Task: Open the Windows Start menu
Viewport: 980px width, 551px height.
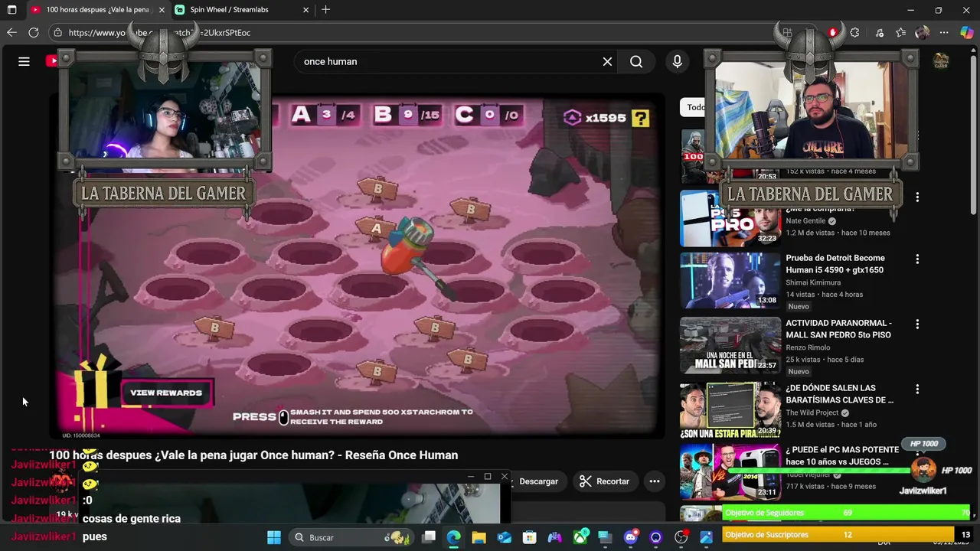Action: coord(273,537)
